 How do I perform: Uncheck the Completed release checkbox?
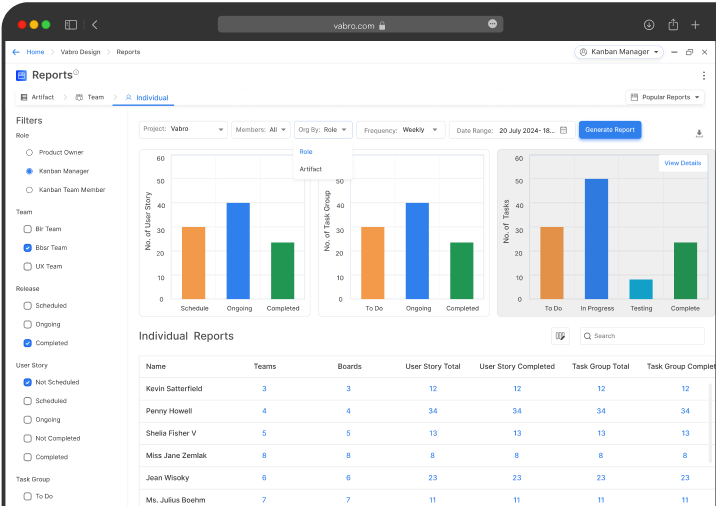pyautogui.click(x=28, y=343)
